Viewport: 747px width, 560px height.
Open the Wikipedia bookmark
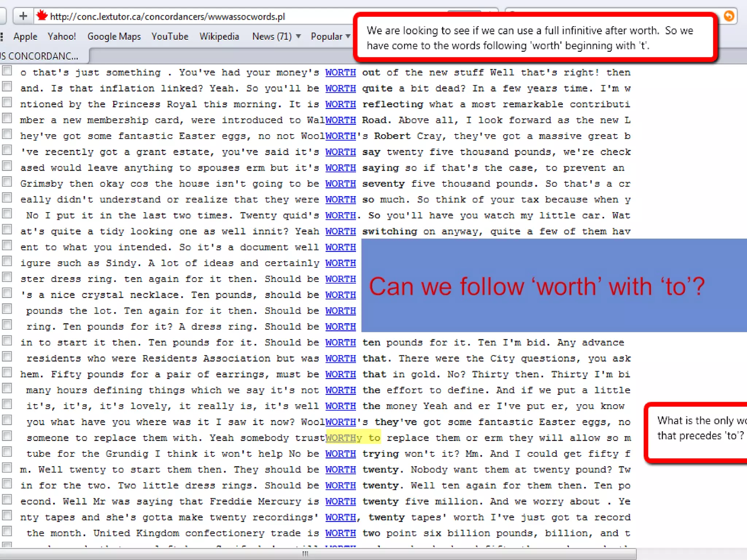[219, 36]
